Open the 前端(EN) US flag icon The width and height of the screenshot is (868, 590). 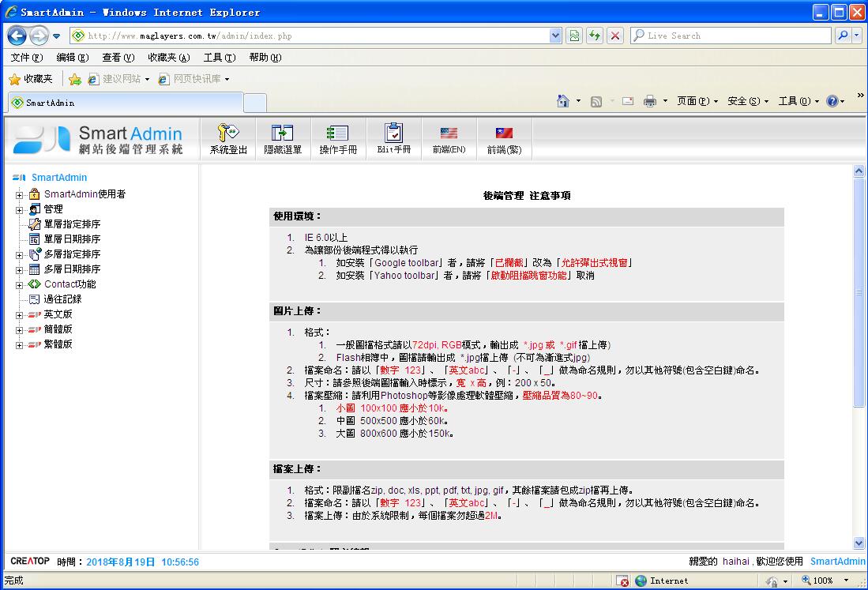click(449, 133)
